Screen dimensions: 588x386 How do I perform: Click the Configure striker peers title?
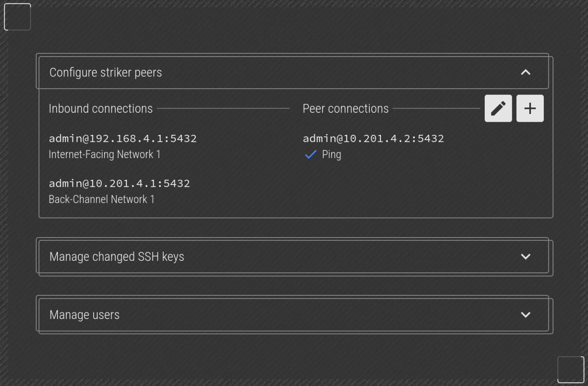click(105, 72)
